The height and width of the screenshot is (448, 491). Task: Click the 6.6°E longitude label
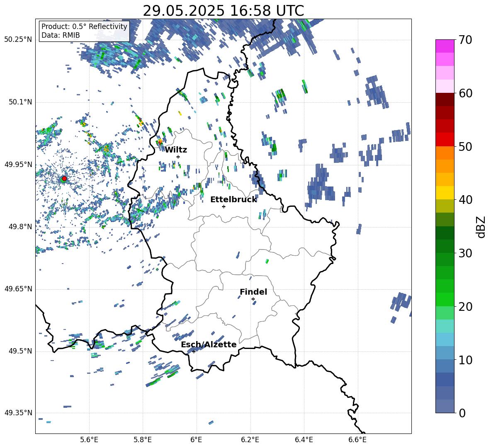click(357, 440)
